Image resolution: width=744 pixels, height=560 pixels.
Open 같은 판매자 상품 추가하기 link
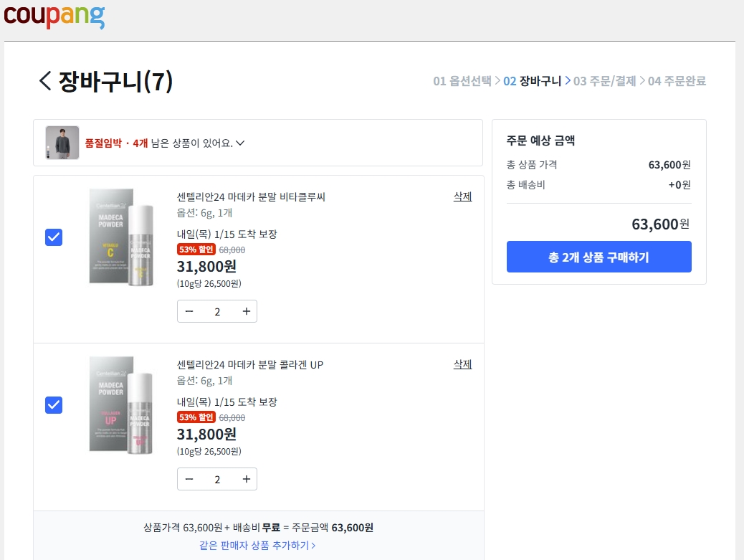[x=257, y=546]
